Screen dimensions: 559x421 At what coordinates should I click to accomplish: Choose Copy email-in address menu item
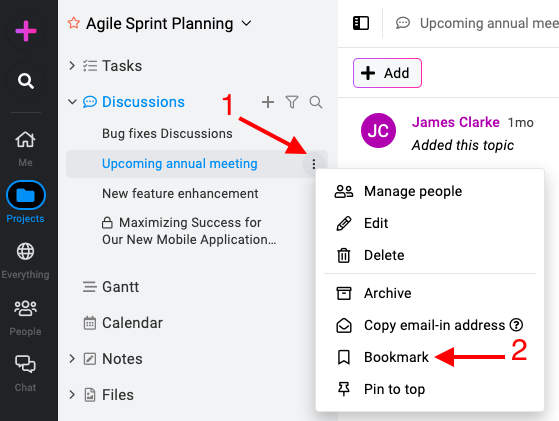coord(430,325)
